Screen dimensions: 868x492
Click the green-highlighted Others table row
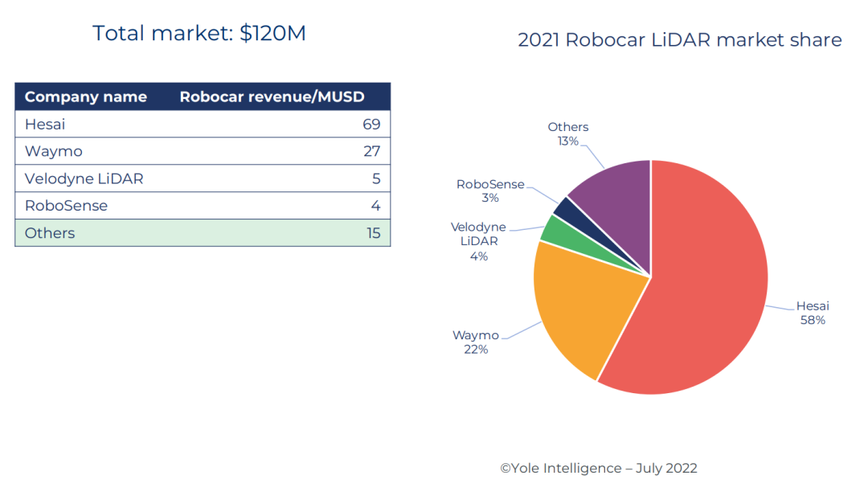[203, 233]
